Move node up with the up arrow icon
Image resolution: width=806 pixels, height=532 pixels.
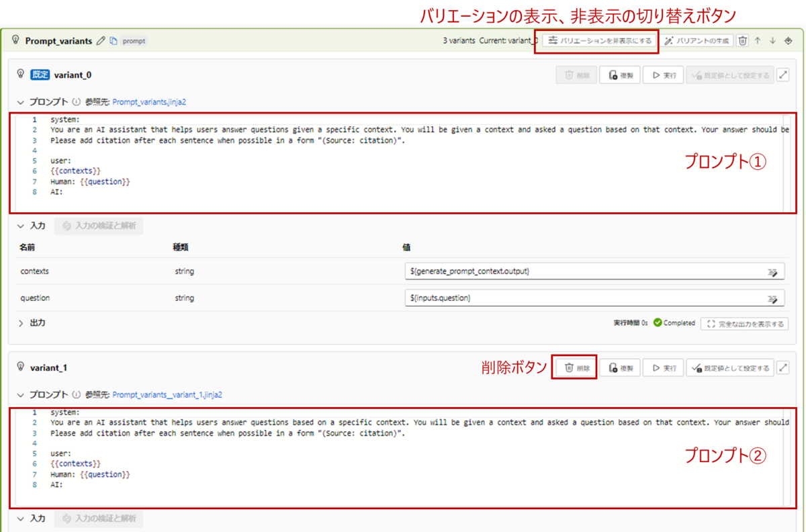[757, 41]
